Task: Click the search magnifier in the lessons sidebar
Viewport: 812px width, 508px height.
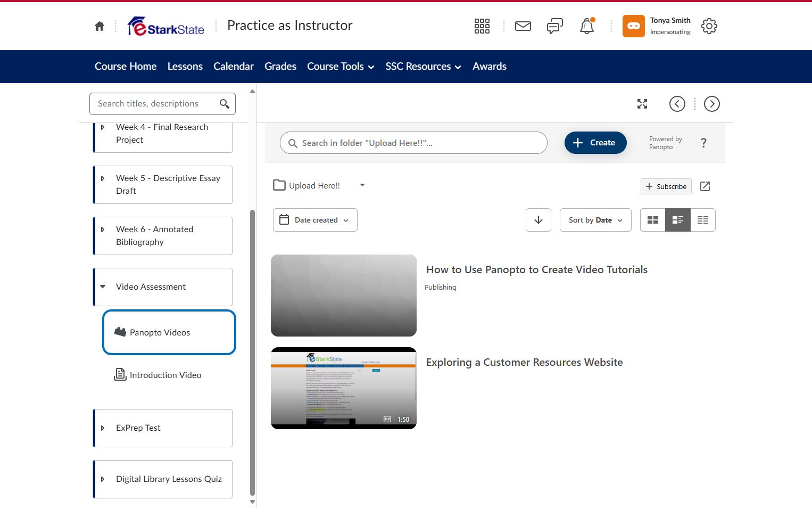Action: 225,104
